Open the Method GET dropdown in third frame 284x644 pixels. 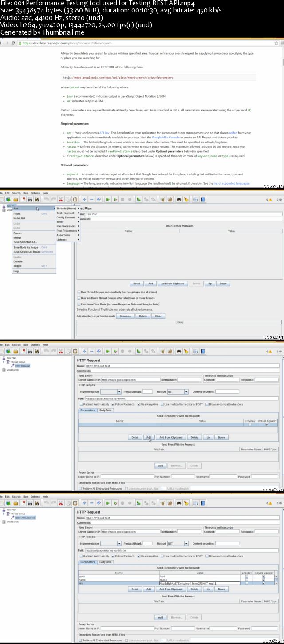pyautogui.click(x=186, y=392)
